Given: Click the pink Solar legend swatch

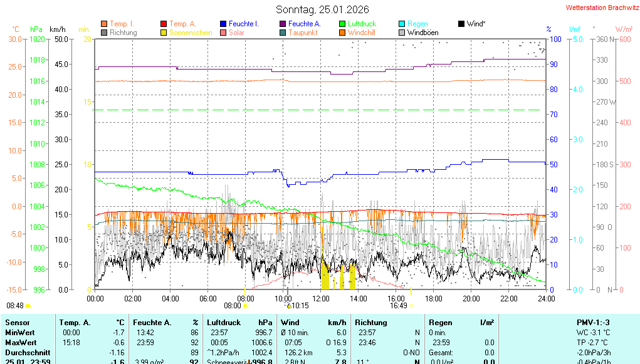Looking at the screenshot, I should click(x=223, y=33).
